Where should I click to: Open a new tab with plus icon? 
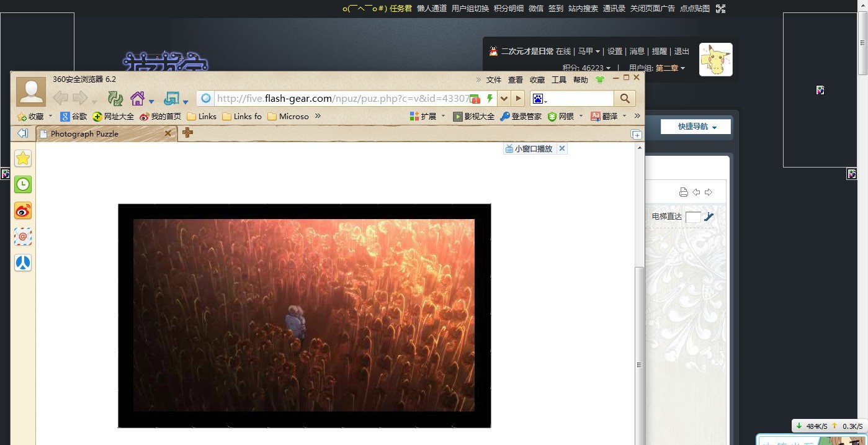(x=187, y=133)
